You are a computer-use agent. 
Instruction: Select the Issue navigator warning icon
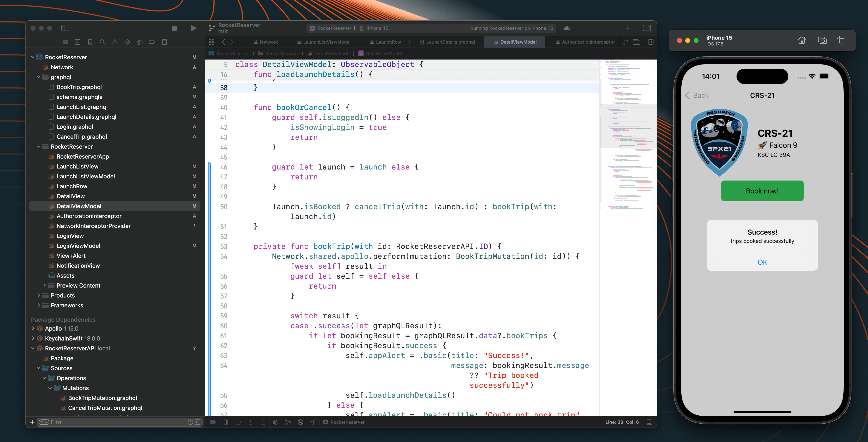pyautogui.click(x=115, y=42)
